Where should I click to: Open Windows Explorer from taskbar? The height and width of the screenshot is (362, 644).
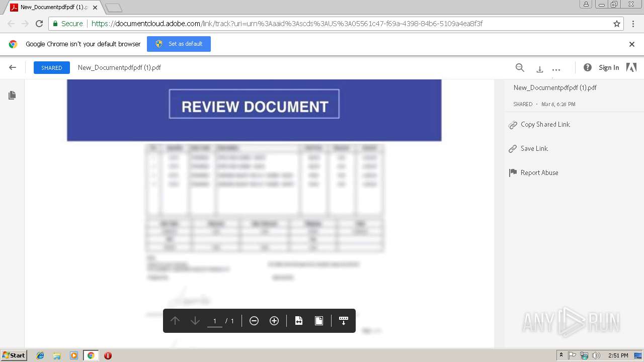click(x=57, y=355)
